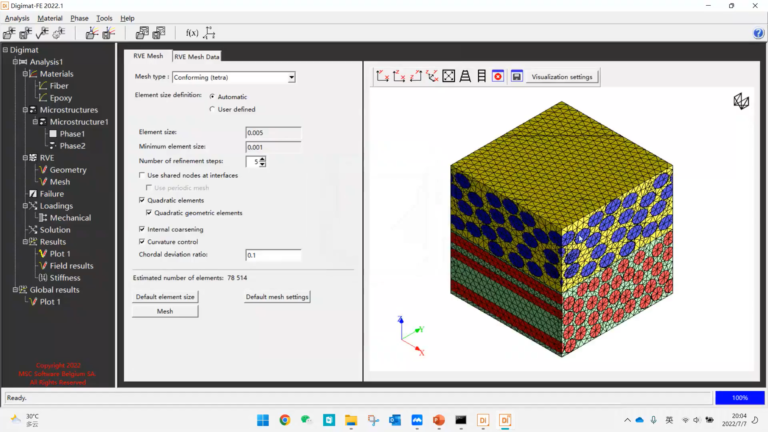
Task: Click the fit-to-window view icon
Action: tap(449, 76)
